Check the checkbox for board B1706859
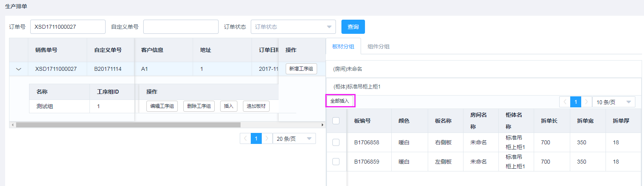This screenshot has height=186, width=644. [x=336, y=162]
